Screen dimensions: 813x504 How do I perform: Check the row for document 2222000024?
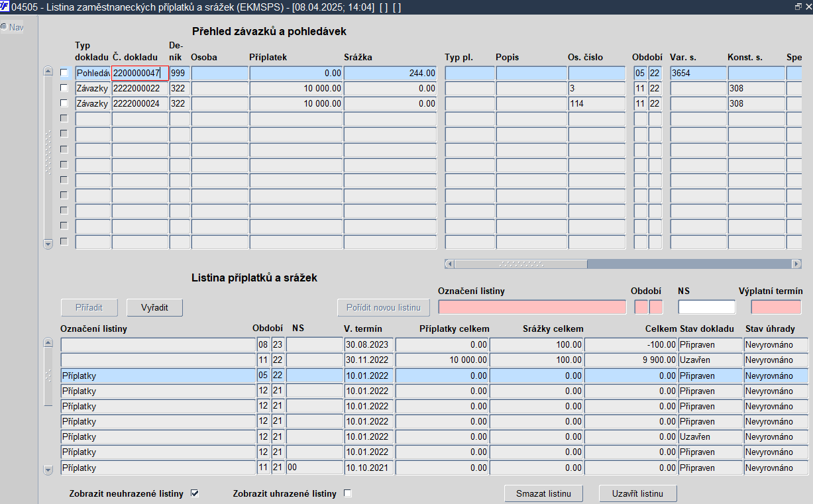[64, 103]
